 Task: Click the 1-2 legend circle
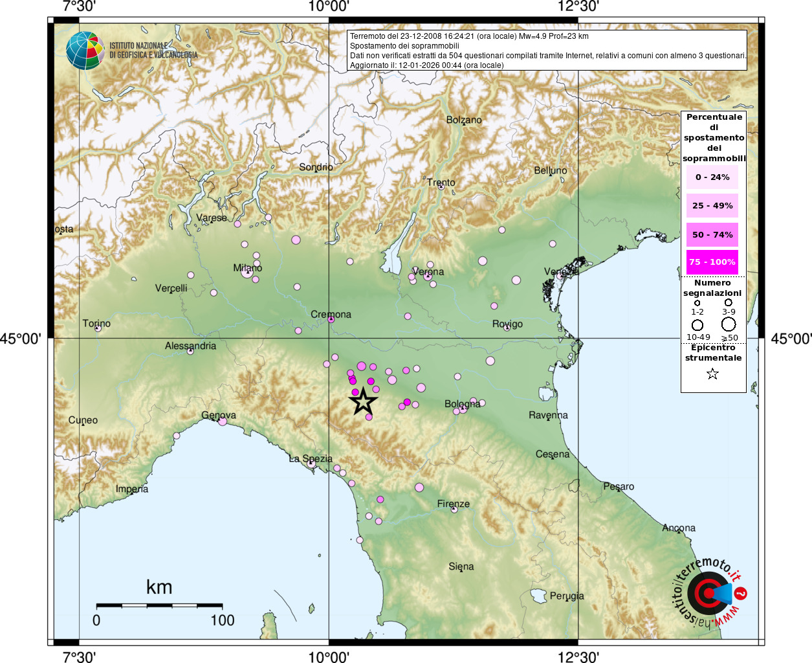(x=697, y=302)
